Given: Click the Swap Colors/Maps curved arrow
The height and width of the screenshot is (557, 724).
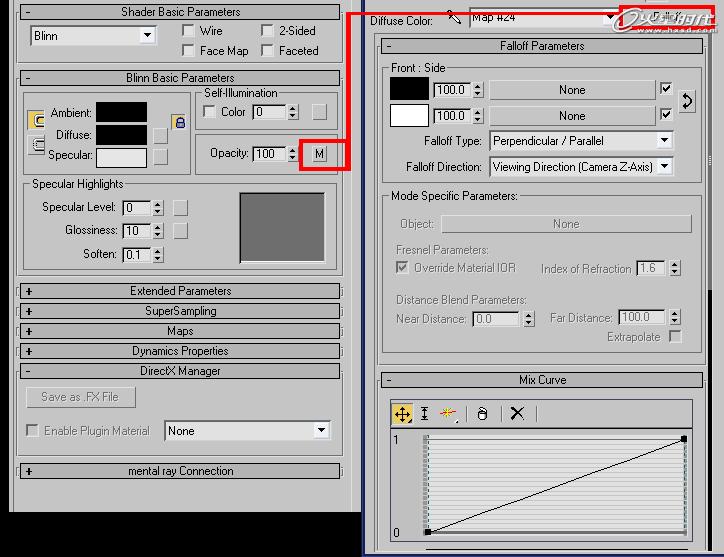Looking at the screenshot, I should (x=687, y=101).
